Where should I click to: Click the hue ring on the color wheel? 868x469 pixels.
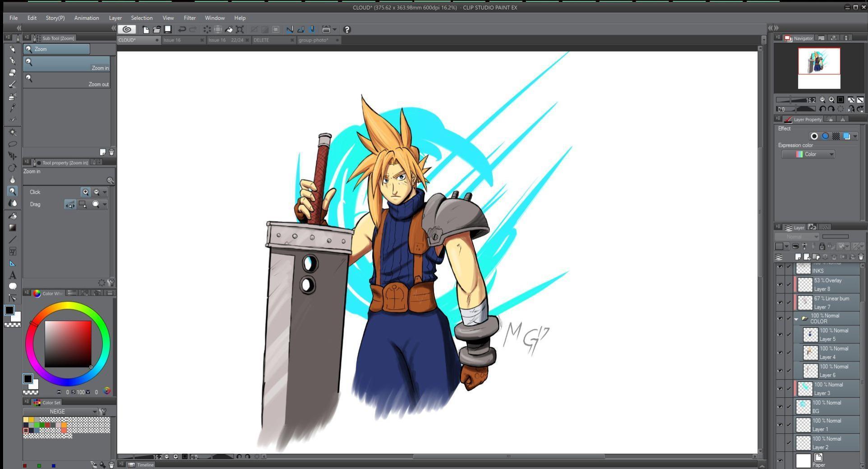(68, 306)
